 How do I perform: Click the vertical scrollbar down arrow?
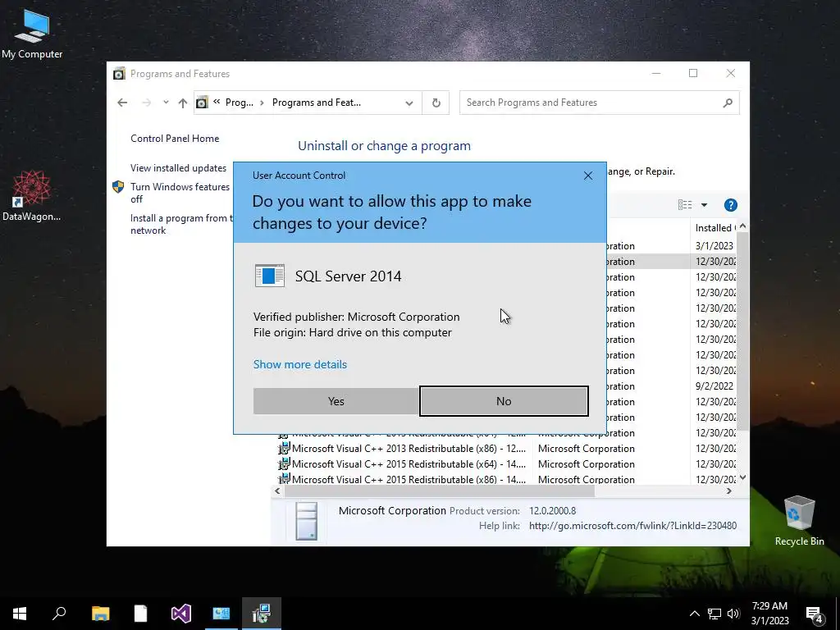[x=743, y=477]
